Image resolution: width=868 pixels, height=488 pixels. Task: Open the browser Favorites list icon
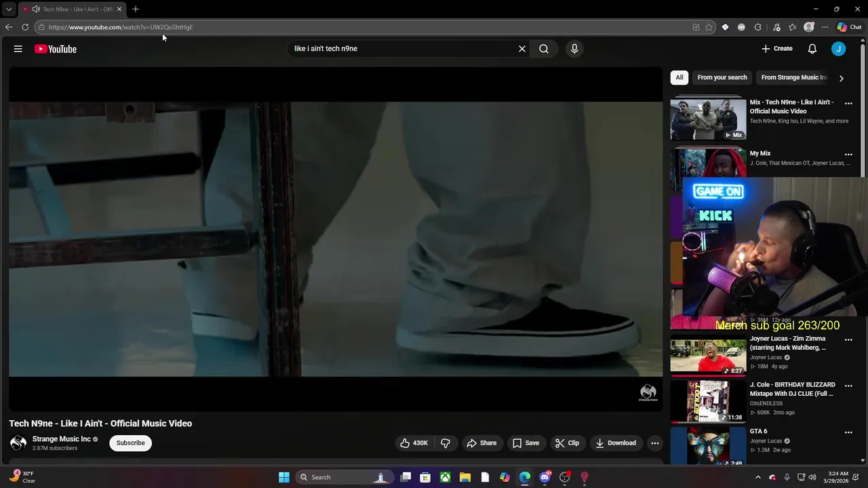click(792, 27)
